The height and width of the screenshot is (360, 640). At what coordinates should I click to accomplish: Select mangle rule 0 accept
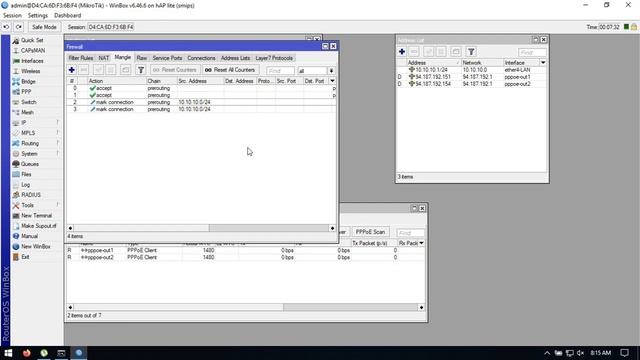[x=201, y=88]
